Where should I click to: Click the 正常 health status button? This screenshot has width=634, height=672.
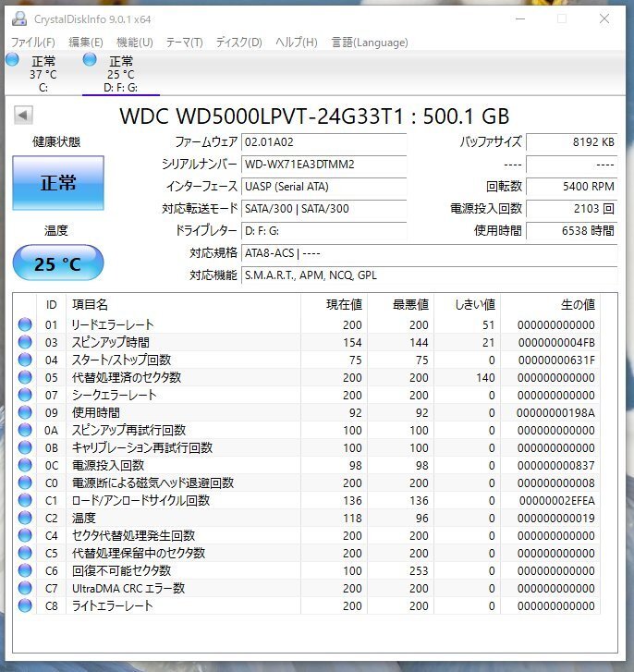58,183
